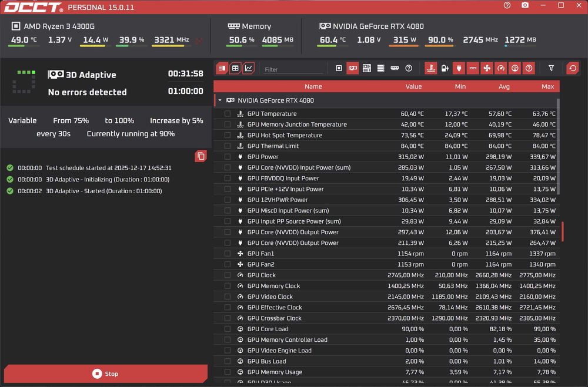Click the GPU power 315 W readout
This screenshot has width=588, height=387.
[x=405, y=40]
